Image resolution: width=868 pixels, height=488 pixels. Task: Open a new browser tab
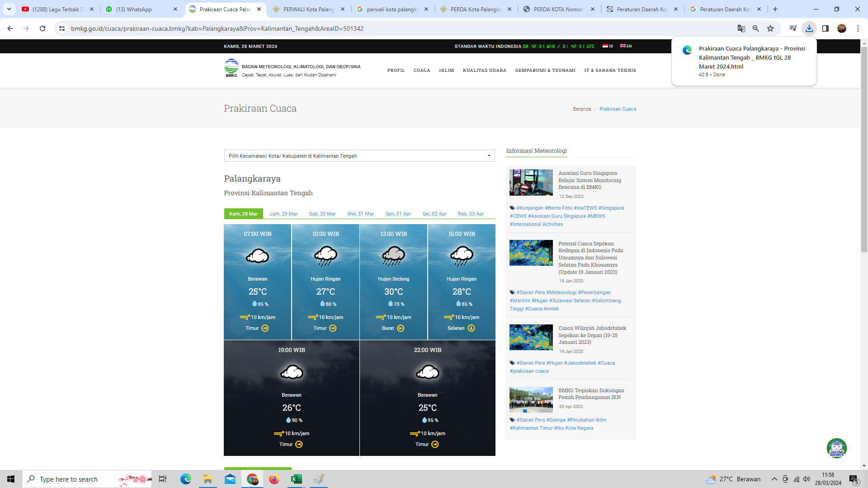[775, 9]
